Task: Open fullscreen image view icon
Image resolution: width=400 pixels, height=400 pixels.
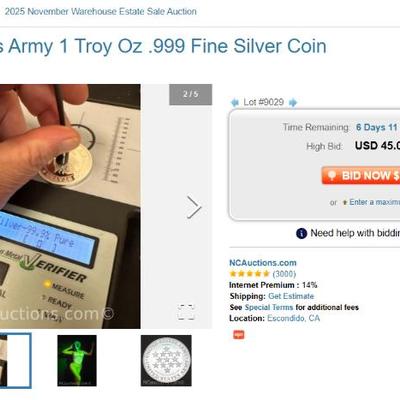Action: [x=185, y=312]
